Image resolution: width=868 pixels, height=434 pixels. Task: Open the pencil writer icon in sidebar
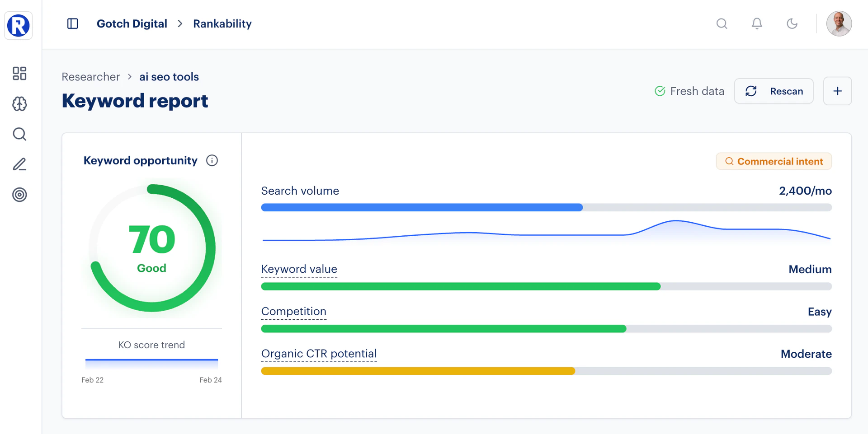pyautogui.click(x=19, y=164)
